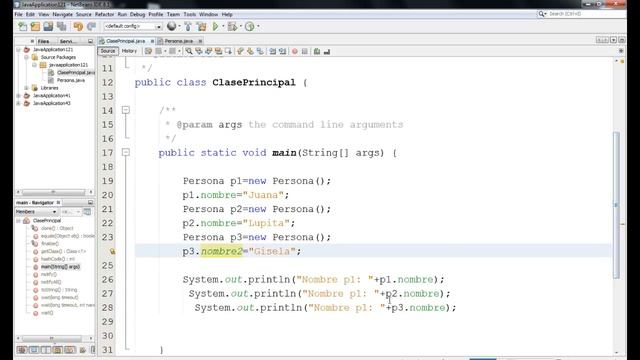
Task: Toggle Show Inherited Members in Navigator
Action: tap(22, 350)
